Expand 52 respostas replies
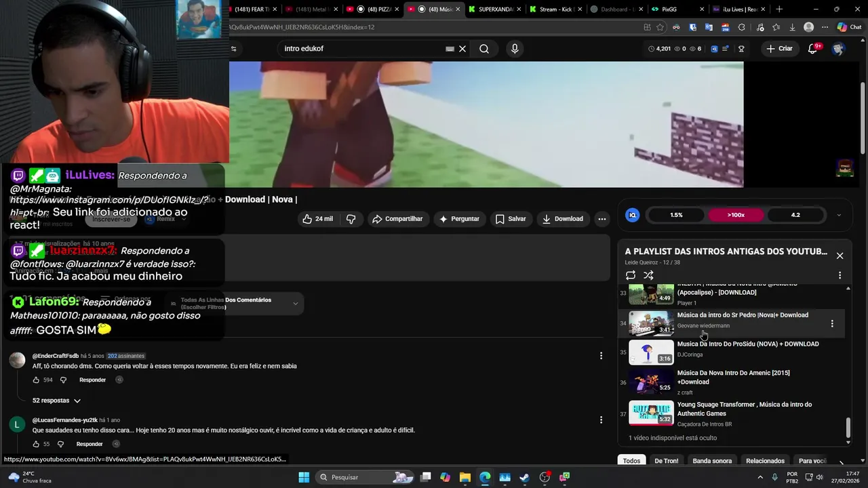The image size is (868, 488). coord(57,401)
